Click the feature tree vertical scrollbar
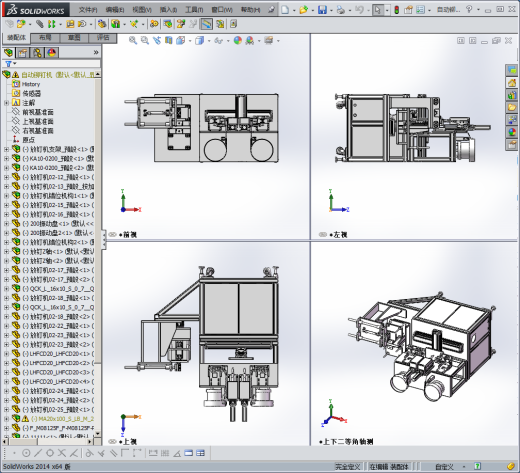This screenshot has width=520, height=473. 98,254
